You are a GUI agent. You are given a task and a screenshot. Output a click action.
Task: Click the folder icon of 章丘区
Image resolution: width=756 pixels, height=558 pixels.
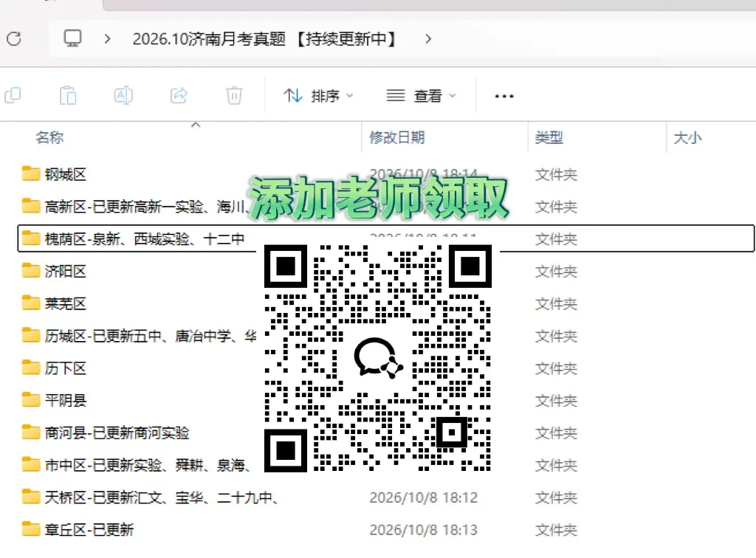click(x=31, y=528)
